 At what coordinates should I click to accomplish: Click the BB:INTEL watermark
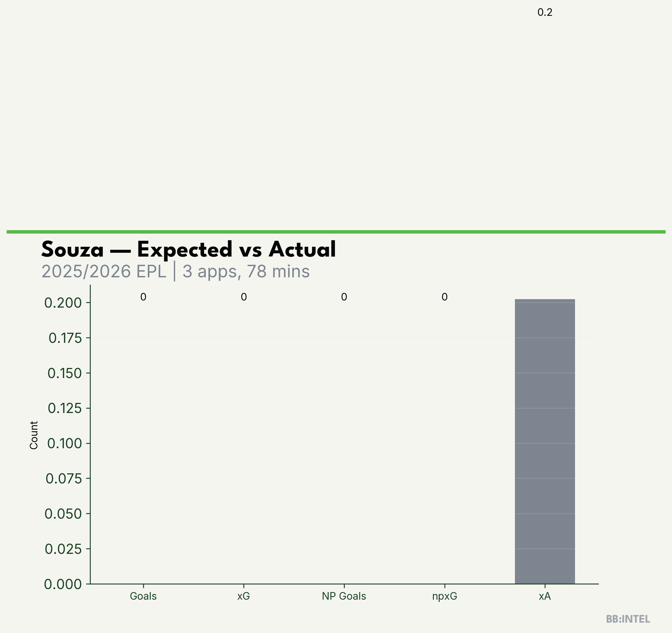628,619
